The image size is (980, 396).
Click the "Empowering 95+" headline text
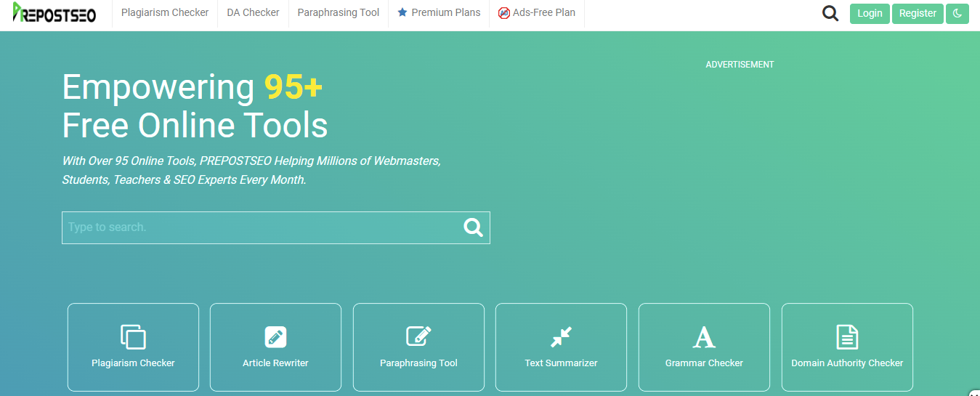pos(193,88)
